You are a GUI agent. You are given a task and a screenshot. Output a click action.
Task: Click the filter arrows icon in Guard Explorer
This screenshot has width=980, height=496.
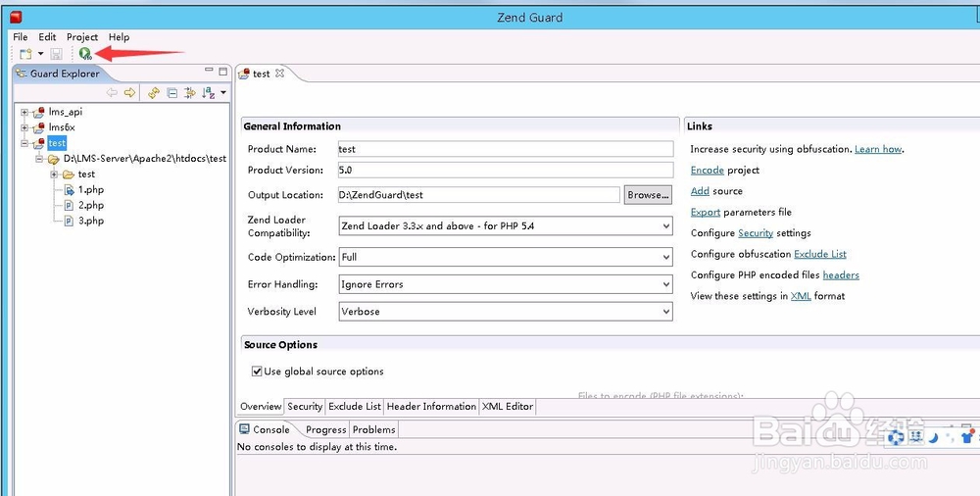tap(189, 93)
